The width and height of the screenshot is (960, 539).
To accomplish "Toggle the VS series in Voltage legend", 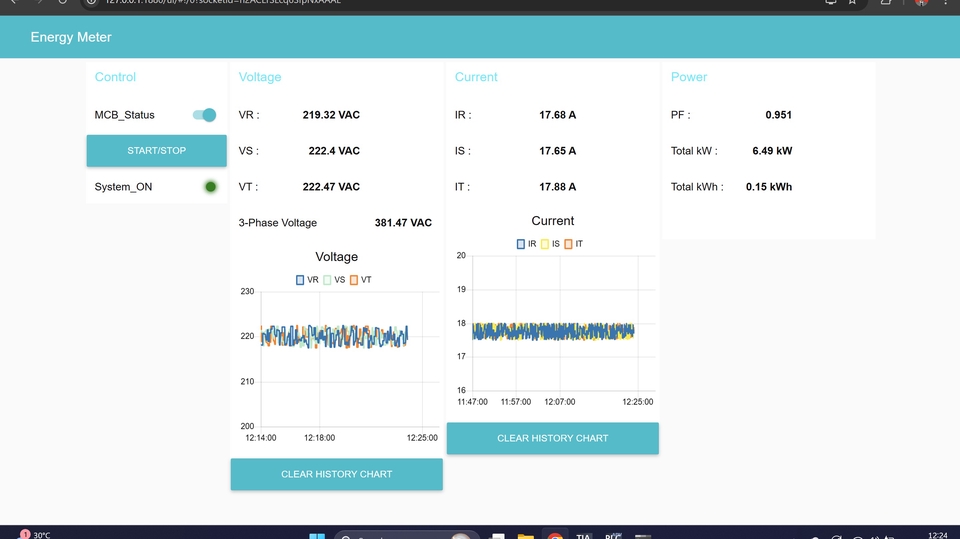I will [334, 280].
